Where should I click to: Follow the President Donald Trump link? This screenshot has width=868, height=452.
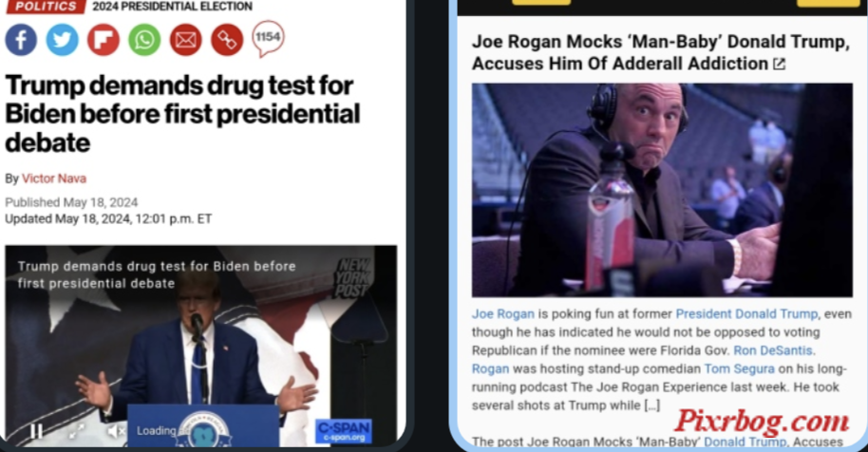pos(746,314)
